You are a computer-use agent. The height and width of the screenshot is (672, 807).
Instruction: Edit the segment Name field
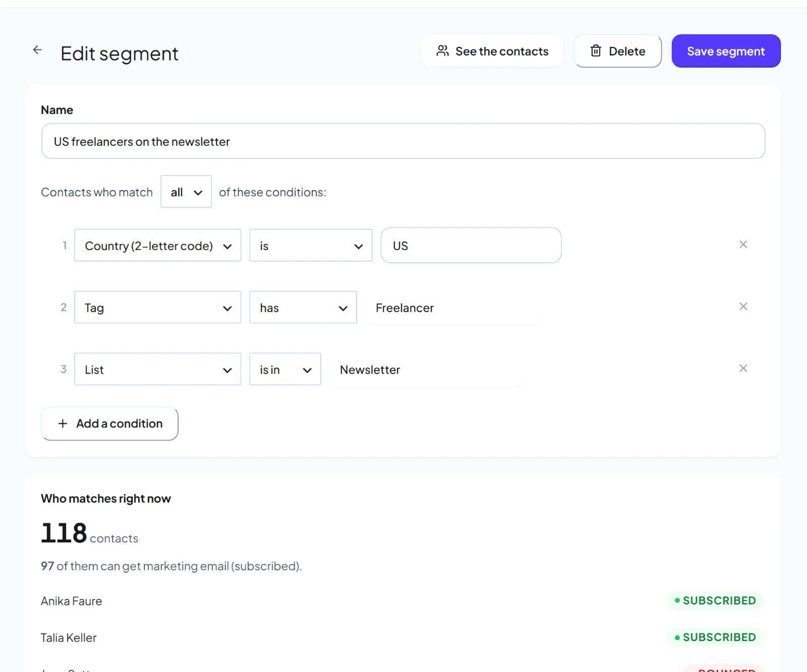(403, 141)
